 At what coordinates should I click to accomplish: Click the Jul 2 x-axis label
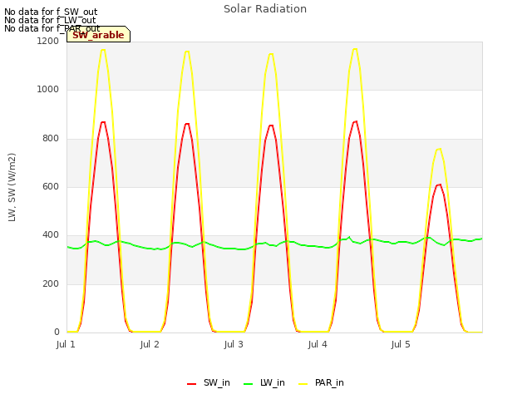point(150,344)
